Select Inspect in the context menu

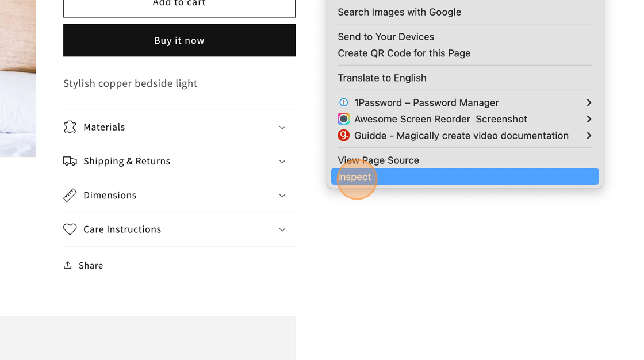coord(465,177)
